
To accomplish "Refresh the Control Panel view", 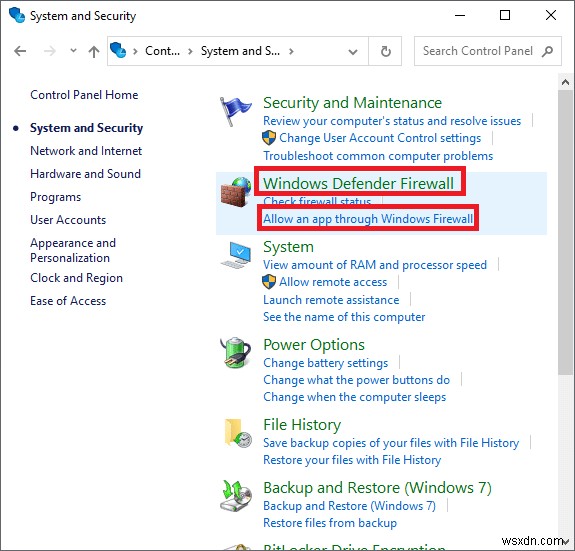I will pos(385,51).
